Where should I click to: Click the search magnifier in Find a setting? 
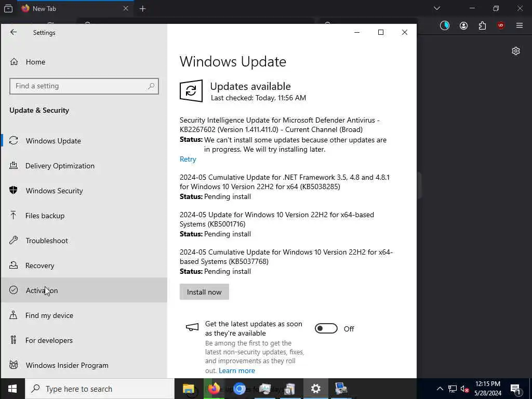tap(151, 86)
